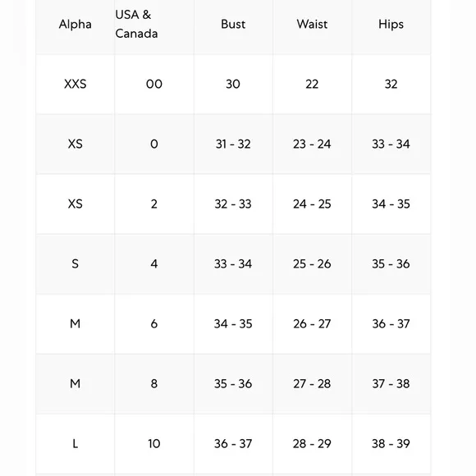Click the hips value 38 - 39

pos(391,443)
